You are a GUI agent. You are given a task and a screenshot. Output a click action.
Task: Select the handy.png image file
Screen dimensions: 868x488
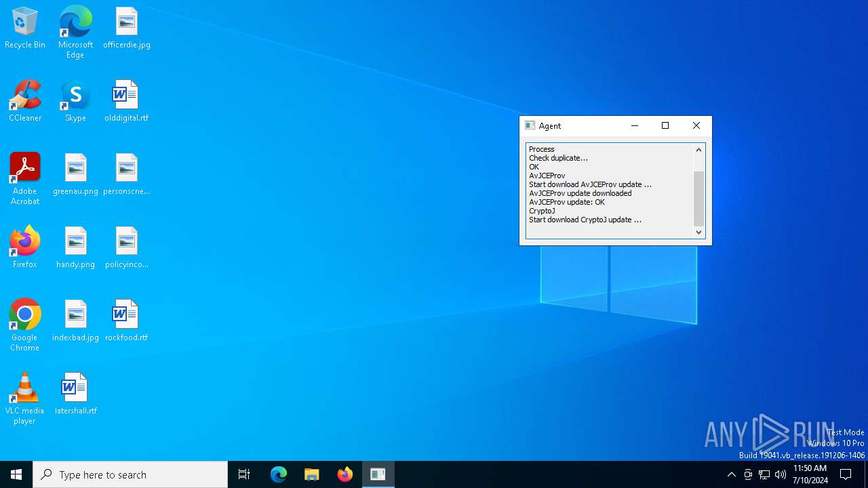[75, 248]
